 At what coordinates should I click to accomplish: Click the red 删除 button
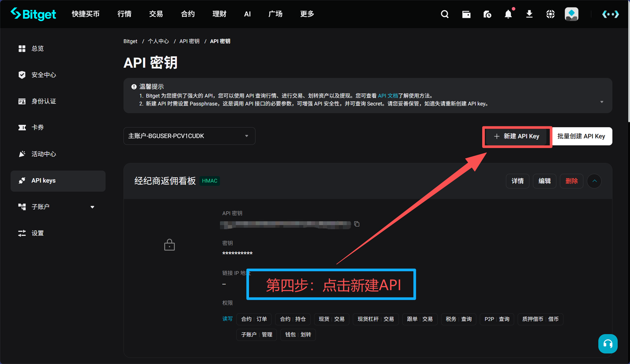(571, 181)
